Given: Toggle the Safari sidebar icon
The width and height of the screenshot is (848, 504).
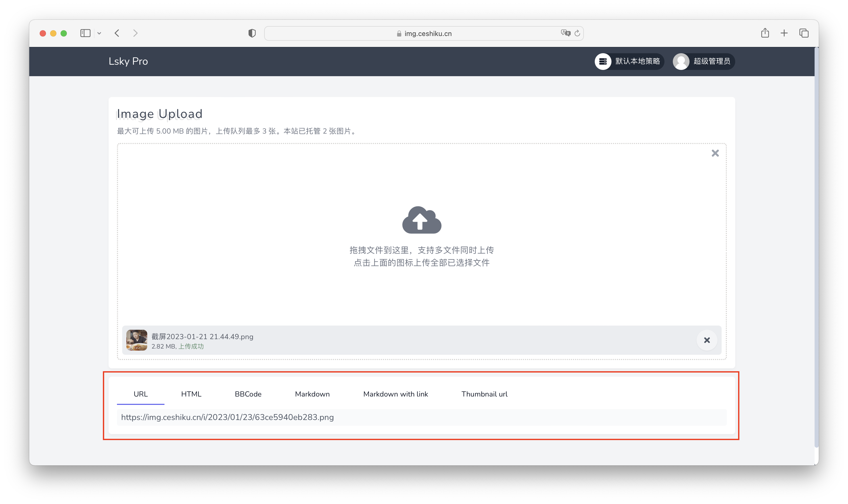Looking at the screenshot, I should pyautogui.click(x=85, y=33).
